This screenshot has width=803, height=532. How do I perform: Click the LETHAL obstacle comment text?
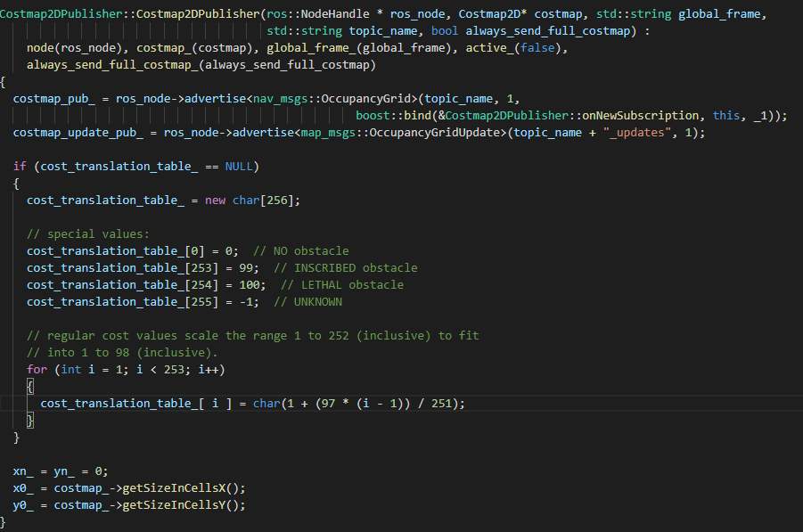342,284
